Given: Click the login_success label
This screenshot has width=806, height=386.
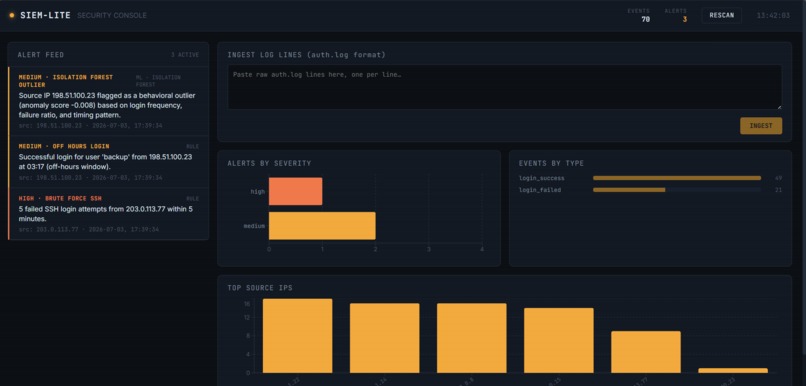Looking at the screenshot, I should point(542,178).
